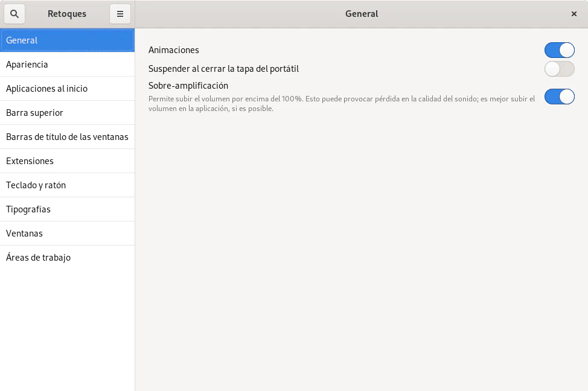Click the Sobre-amplificación setting label
The image size is (588, 391).
[x=188, y=86]
